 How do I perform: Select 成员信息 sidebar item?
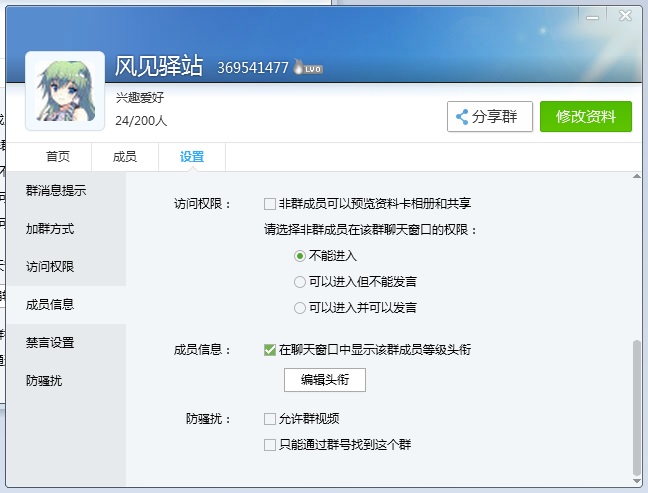[x=66, y=305]
